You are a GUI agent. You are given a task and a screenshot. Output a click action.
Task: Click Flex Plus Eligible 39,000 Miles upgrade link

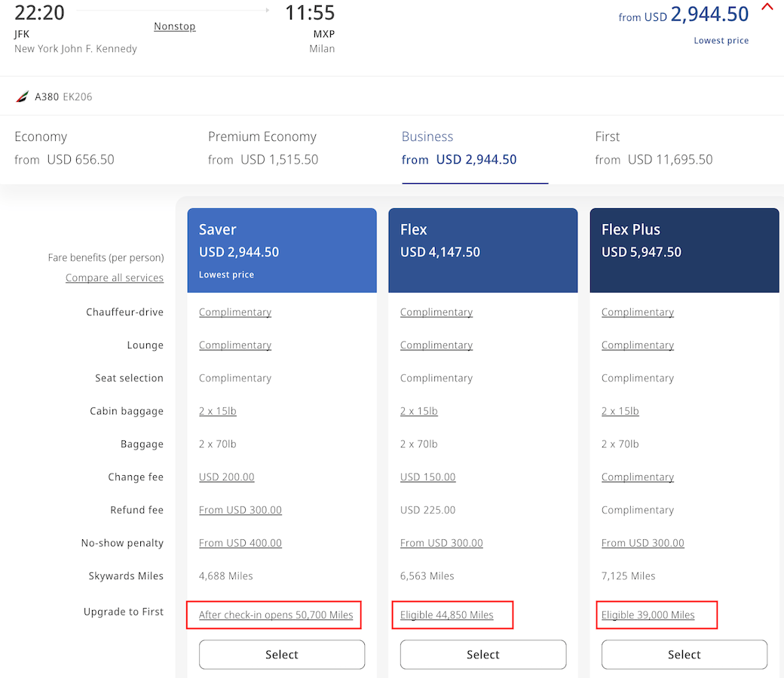(648, 615)
